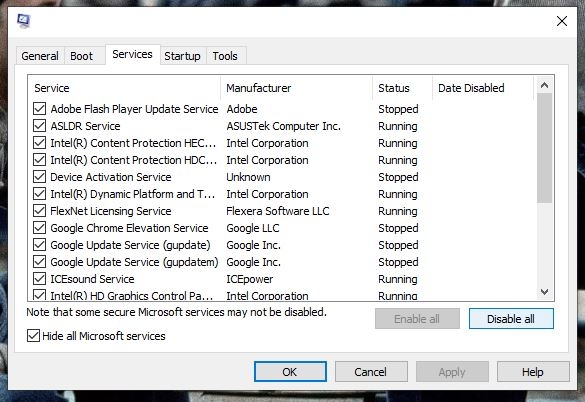Viewport: 585px width, 402px height.
Task: Select the ICEsound Service name text
Action: [x=92, y=279]
